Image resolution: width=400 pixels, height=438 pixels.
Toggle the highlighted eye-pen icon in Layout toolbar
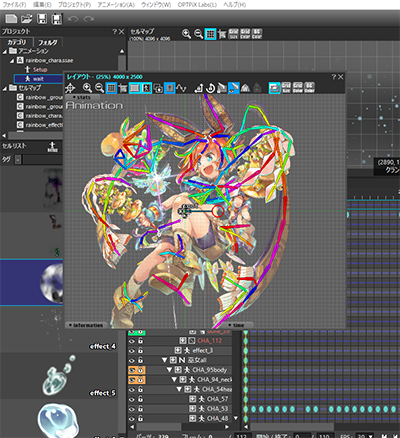click(x=234, y=88)
